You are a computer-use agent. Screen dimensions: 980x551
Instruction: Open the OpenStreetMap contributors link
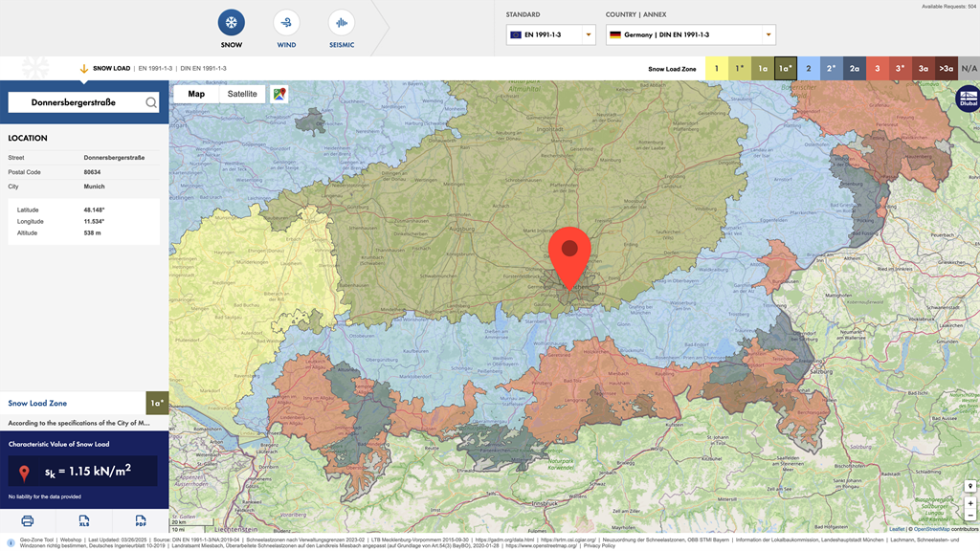(x=931, y=528)
